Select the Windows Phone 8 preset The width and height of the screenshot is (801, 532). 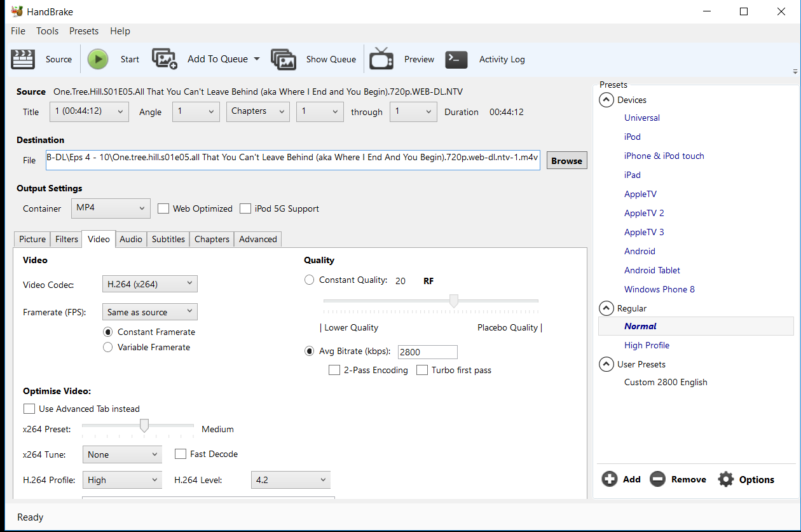pos(659,289)
